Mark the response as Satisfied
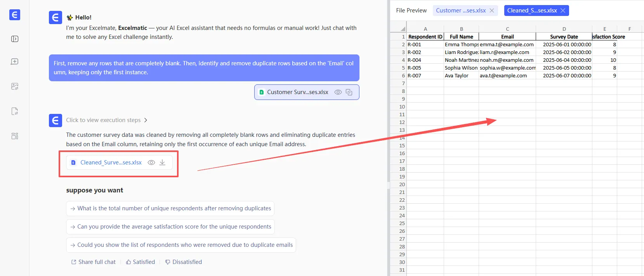The width and height of the screenshot is (644, 276). pos(140,262)
